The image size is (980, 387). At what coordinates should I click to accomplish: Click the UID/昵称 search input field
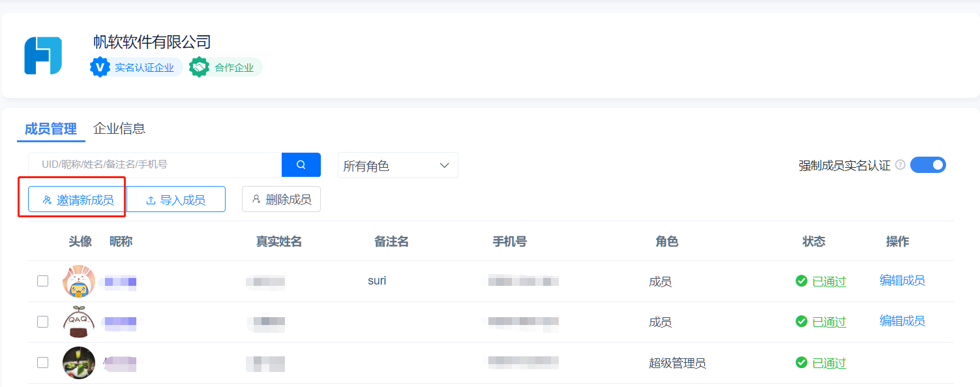tap(155, 164)
